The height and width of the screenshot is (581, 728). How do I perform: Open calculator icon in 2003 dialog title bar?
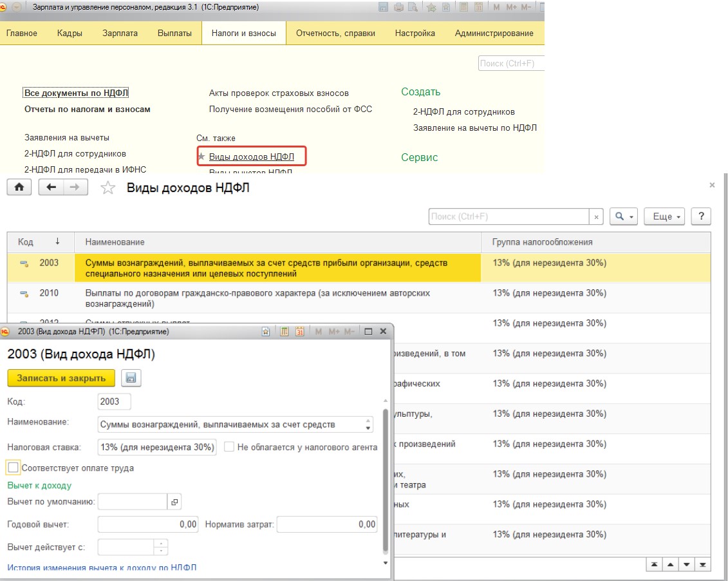284,332
